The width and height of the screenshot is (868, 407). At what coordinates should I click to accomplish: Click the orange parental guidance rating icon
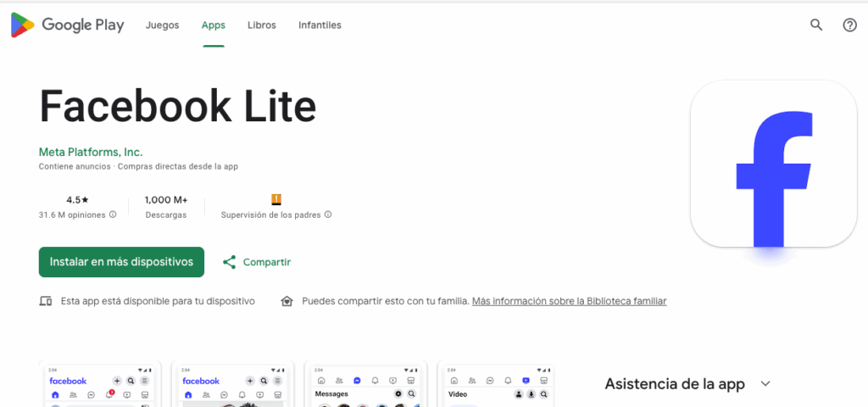(276, 199)
